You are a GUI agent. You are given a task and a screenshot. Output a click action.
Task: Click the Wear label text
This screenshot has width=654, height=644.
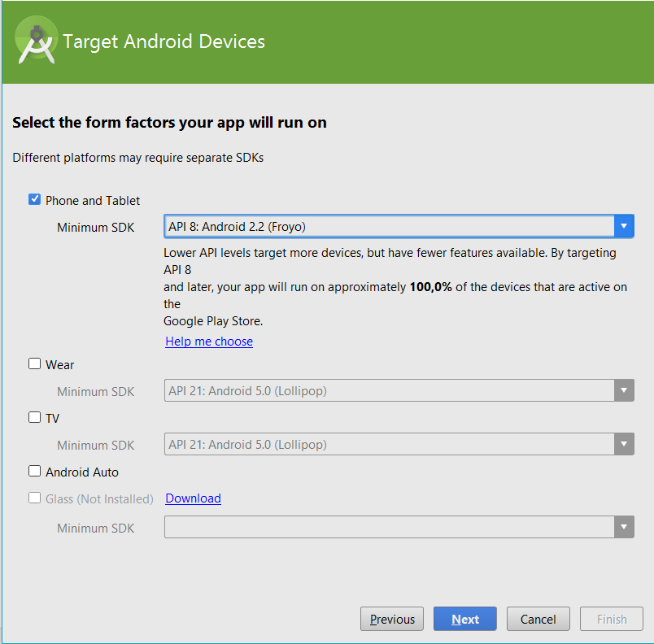point(59,365)
